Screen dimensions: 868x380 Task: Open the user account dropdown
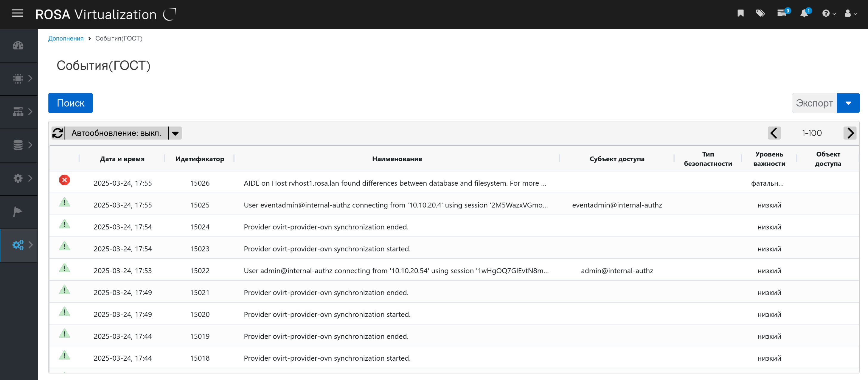coord(850,13)
